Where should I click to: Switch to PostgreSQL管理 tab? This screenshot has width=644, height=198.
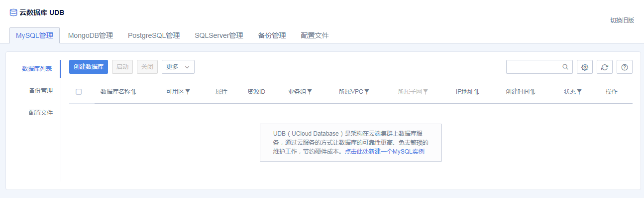click(x=154, y=35)
